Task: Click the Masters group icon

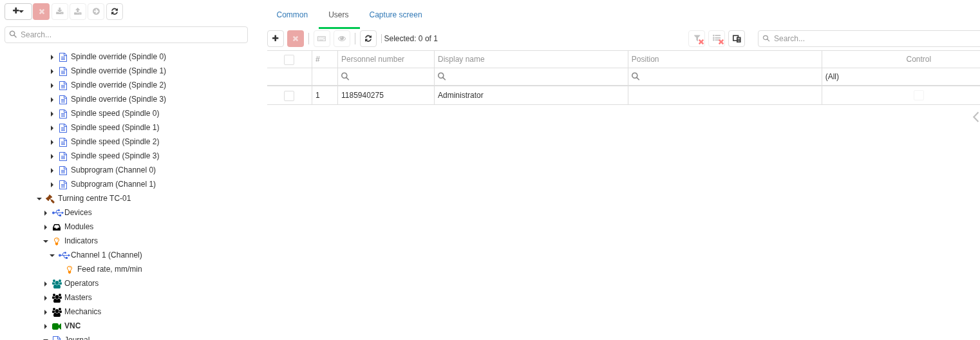Action: pyautogui.click(x=57, y=298)
